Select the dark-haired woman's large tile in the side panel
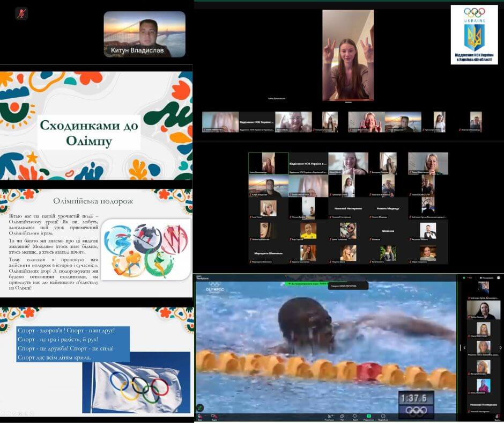The image size is (504, 423). pos(484,310)
